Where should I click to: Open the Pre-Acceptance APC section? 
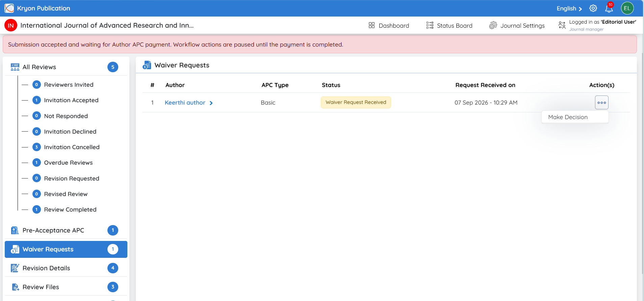[66, 230]
